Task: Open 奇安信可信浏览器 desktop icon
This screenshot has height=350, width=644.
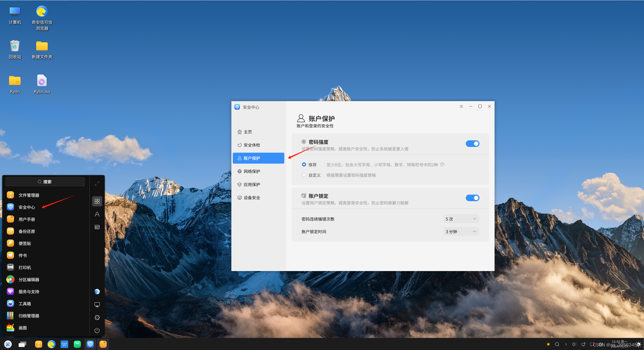Action: [x=42, y=12]
